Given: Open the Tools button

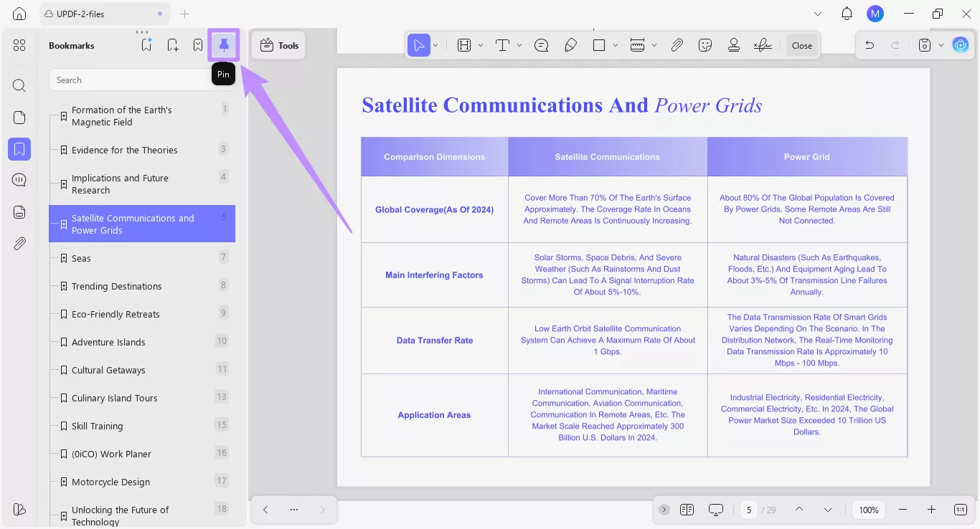Looking at the screenshot, I should 279,45.
